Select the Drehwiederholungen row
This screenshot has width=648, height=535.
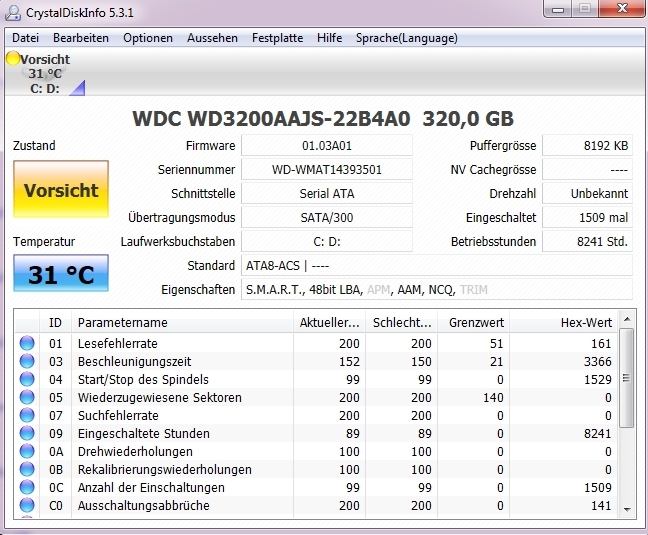pyautogui.click(x=317, y=451)
